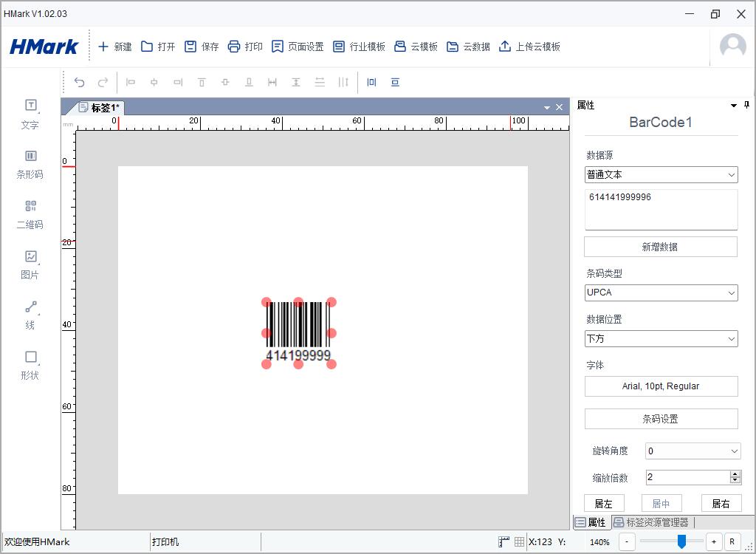Switch to the 标签1* document tab
This screenshot has height=554, width=756.
coord(99,107)
